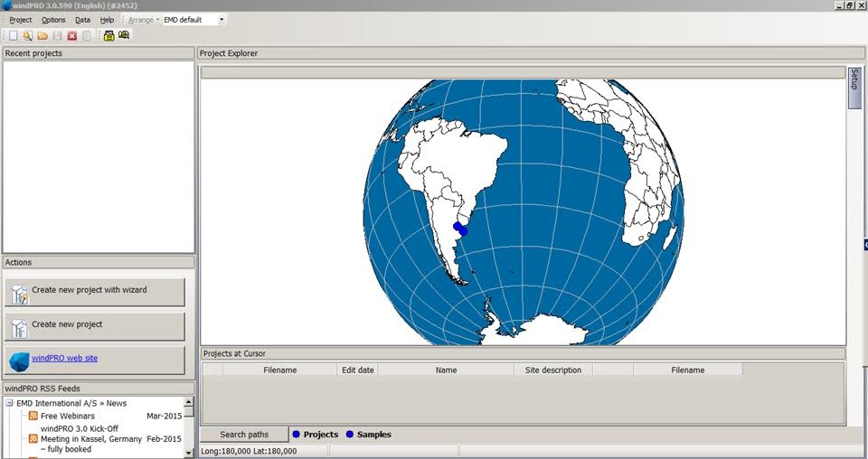Click the RSS icon beside Meeting in Kassel
Image resolution: width=868 pixels, height=459 pixels.
point(33,438)
